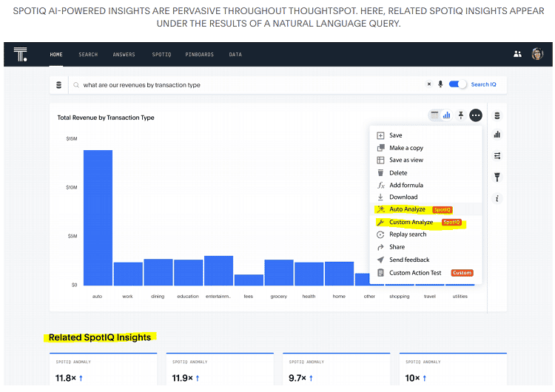The height and width of the screenshot is (392, 555).
Task: Click the ThoughtSpot logo icon
Action: tap(20, 54)
